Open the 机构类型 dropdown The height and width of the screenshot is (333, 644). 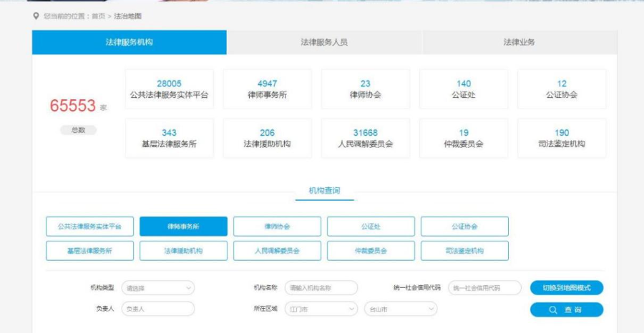[x=158, y=288]
